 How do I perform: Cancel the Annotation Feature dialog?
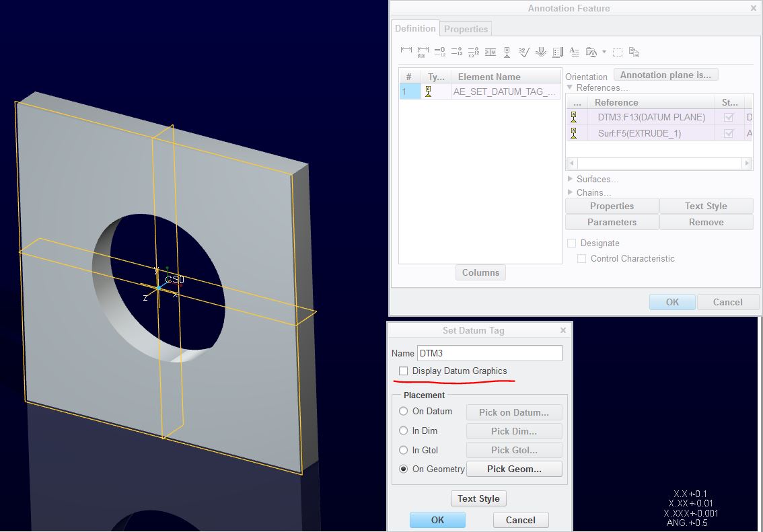(x=728, y=302)
